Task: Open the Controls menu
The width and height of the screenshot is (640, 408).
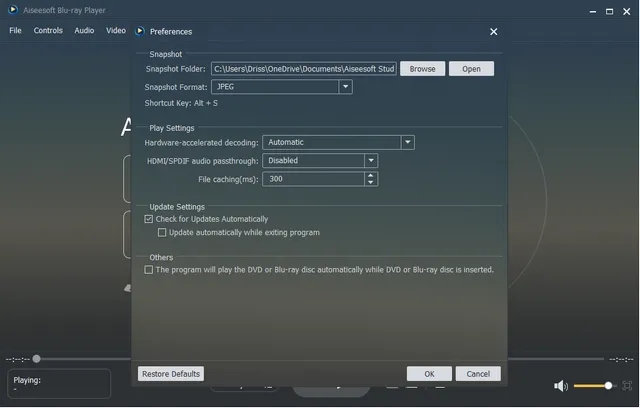Action: (48, 31)
